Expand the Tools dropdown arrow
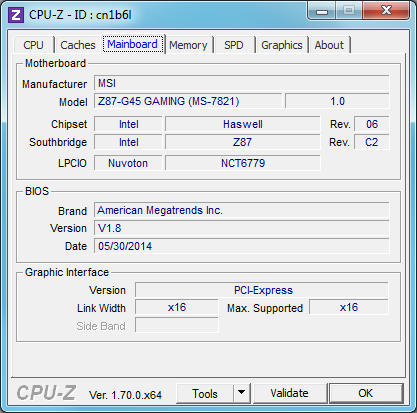 pos(242,394)
